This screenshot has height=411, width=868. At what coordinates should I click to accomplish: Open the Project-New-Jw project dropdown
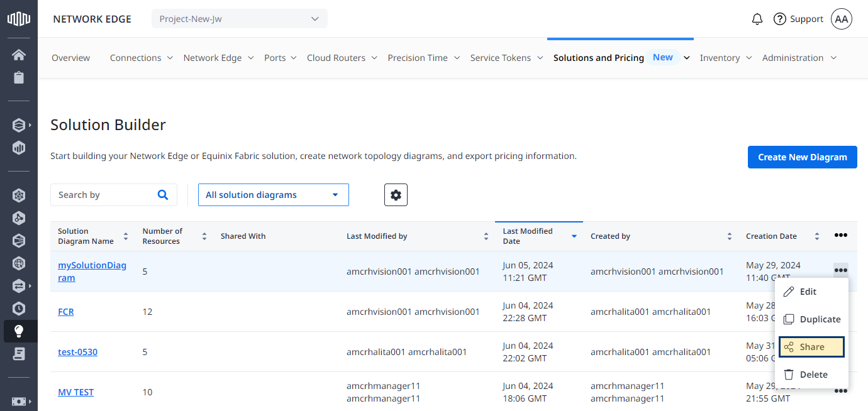[x=240, y=19]
